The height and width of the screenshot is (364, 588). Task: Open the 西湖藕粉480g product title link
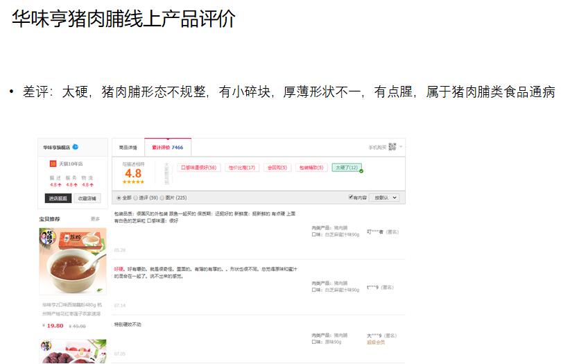[71, 309]
